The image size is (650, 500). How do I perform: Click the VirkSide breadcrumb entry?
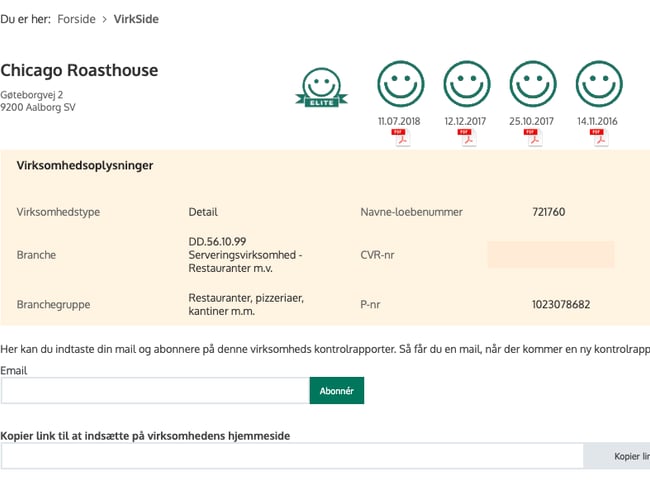pyautogui.click(x=136, y=19)
